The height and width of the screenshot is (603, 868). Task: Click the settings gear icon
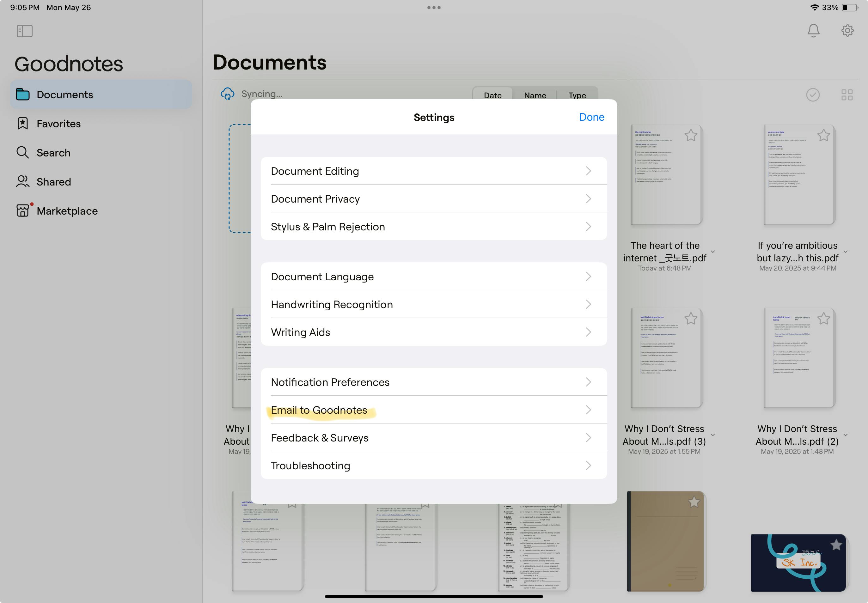[847, 31]
